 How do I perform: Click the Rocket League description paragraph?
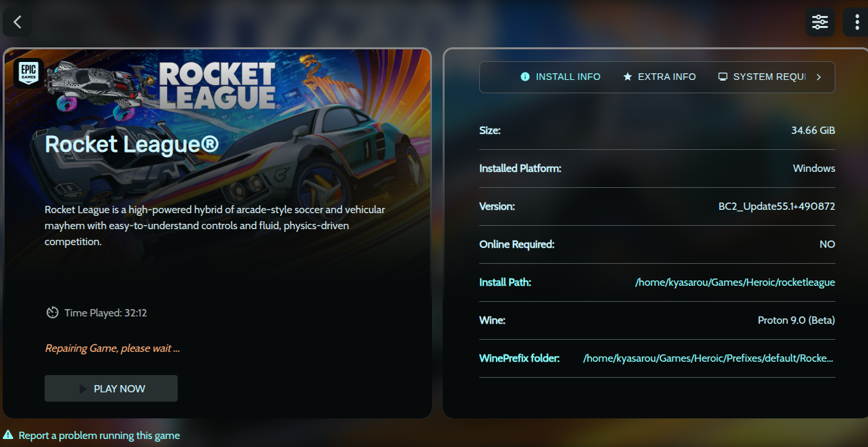(x=215, y=225)
